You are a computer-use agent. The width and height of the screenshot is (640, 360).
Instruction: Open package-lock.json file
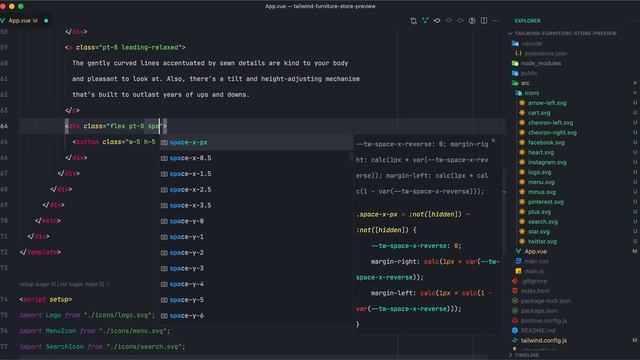point(545,301)
